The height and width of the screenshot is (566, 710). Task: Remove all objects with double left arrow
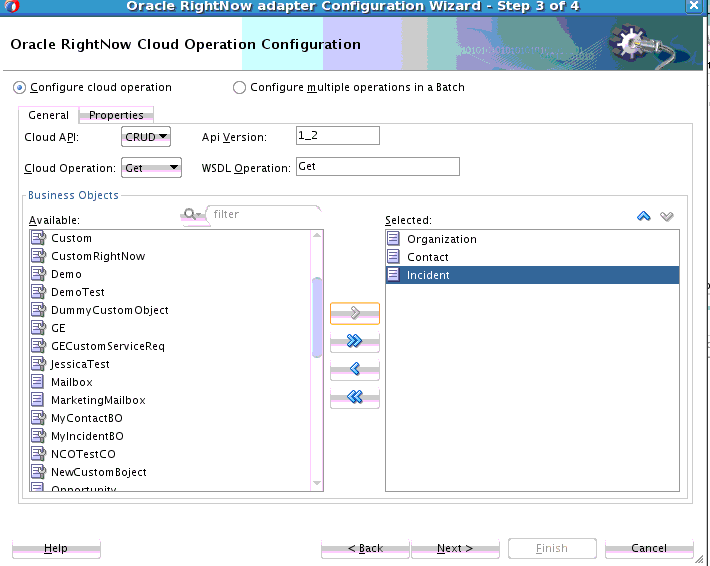355,398
